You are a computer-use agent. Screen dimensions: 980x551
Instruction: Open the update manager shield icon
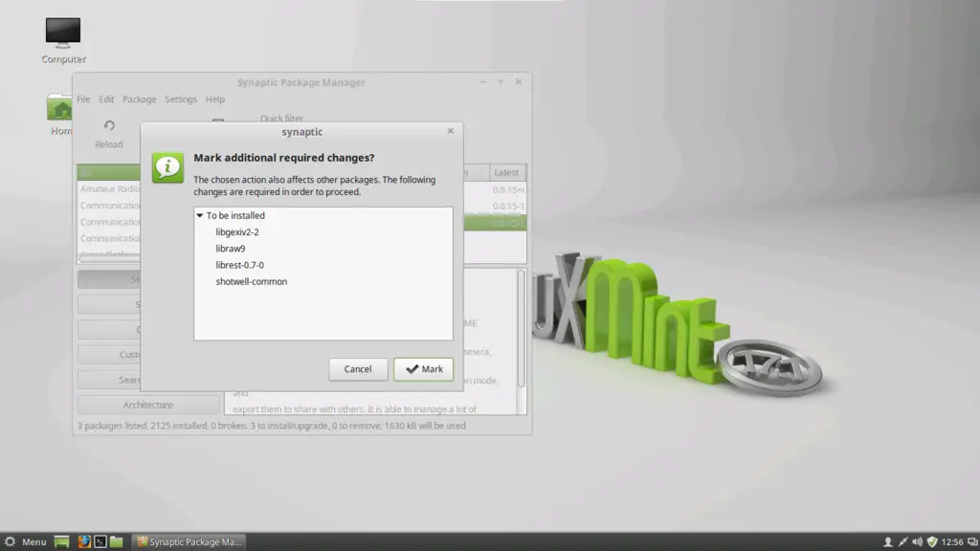click(x=932, y=541)
